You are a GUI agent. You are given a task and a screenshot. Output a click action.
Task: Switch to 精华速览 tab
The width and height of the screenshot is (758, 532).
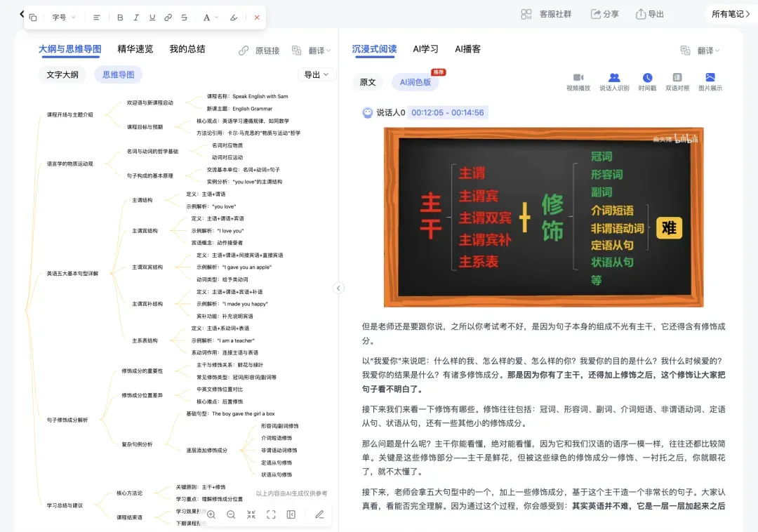[135, 49]
